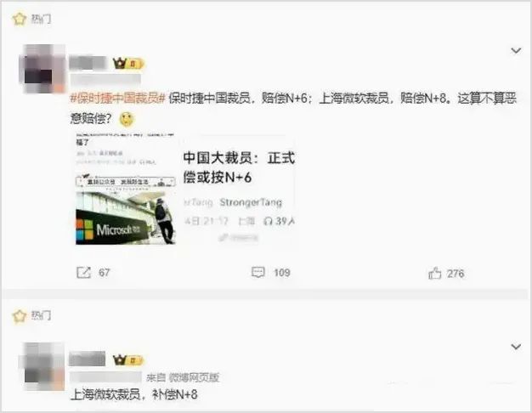This screenshot has height=413, width=532.
Task: Click second user's crown membership badge
Action: pyautogui.click(x=128, y=360)
